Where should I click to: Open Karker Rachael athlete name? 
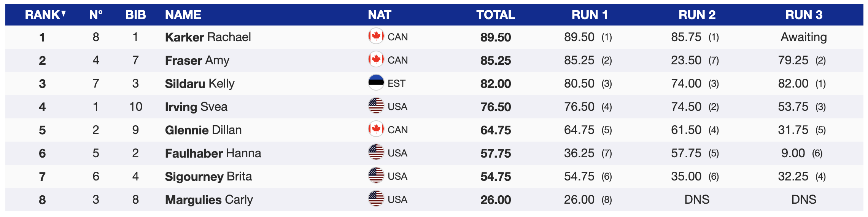pos(208,37)
